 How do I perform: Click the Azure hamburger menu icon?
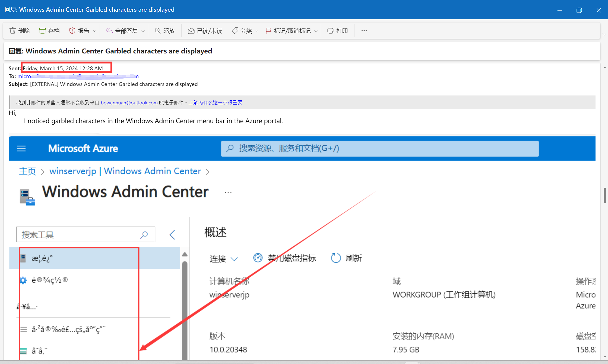pyautogui.click(x=21, y=149)
